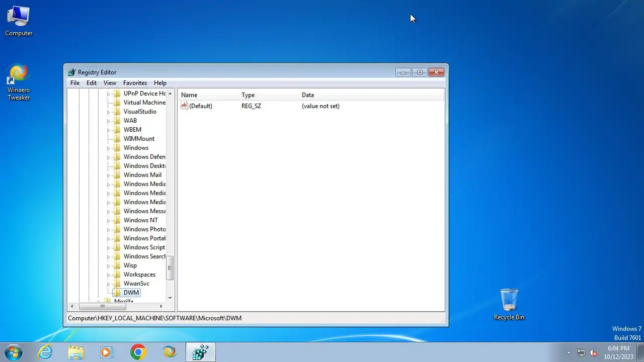This screenshot has height=362, width=644.
Task: Expand the WwanSvc key
Action: [x=108, y=284]
